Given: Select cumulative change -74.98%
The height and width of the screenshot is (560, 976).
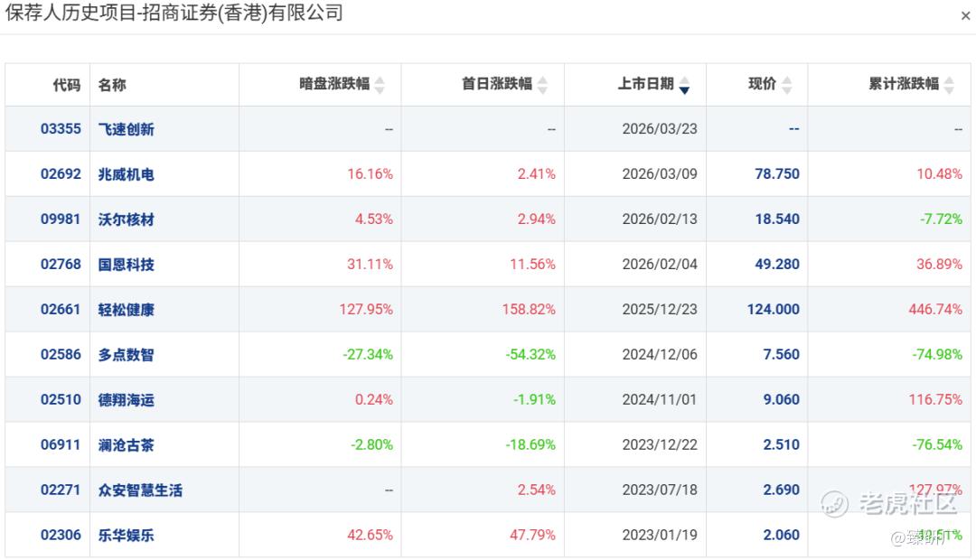Looking at the screenshot, I should click(x=937, y=354).
